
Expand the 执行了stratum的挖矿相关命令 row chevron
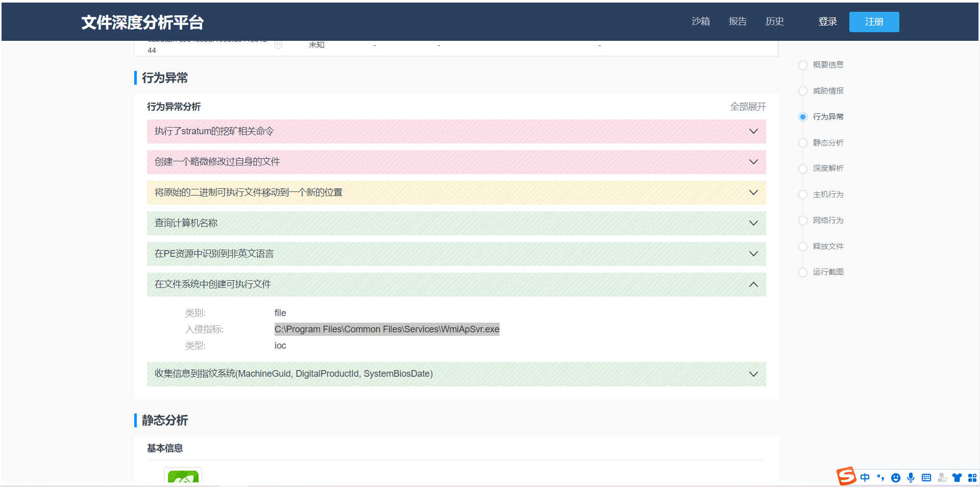pyautogui.click(x=753, y=131)
